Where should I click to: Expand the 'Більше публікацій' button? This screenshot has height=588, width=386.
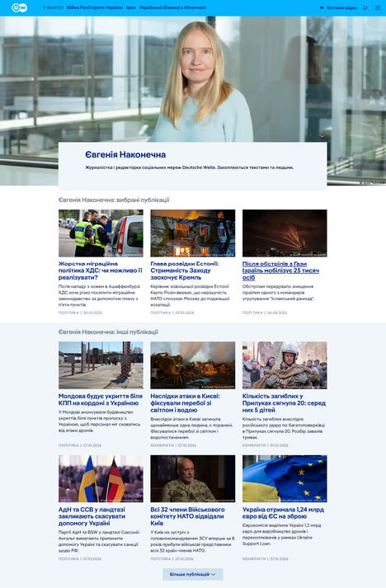point(193,574)
